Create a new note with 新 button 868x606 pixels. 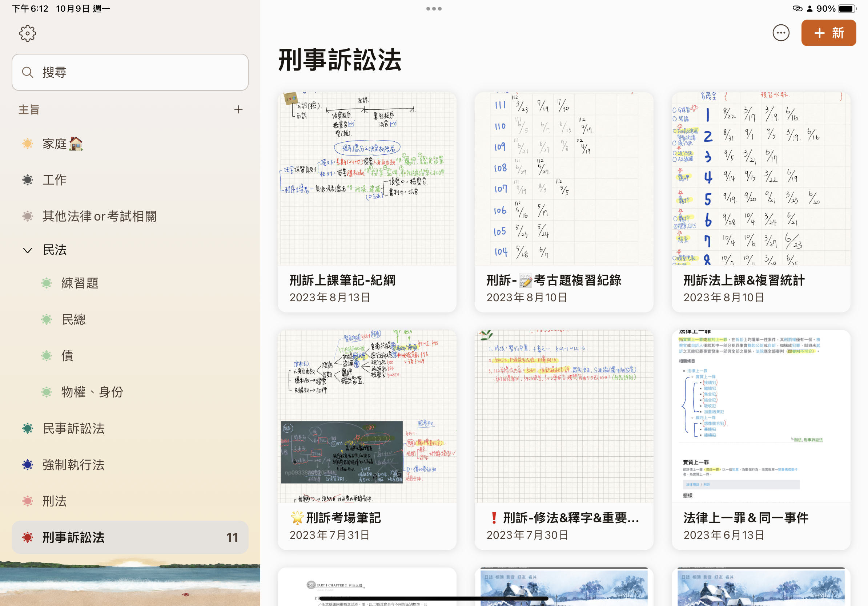pyautogui.click(x=828, y=33)
